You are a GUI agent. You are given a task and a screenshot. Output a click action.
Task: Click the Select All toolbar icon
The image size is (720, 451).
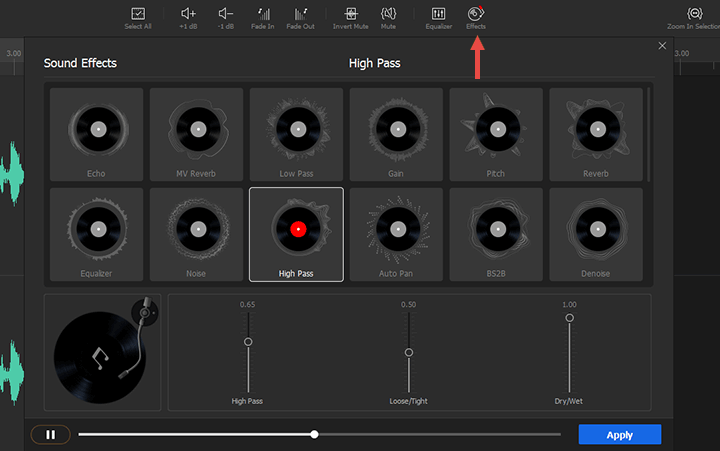click(138, 14)
